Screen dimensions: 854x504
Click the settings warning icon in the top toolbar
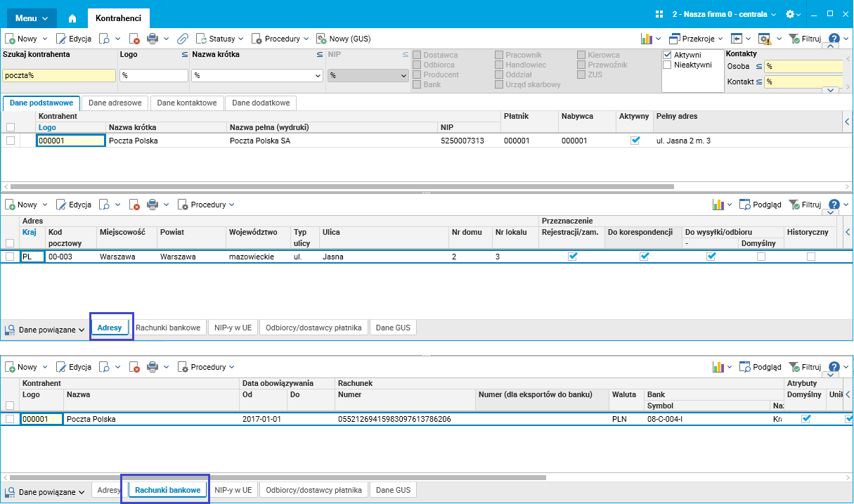point(764,39)
